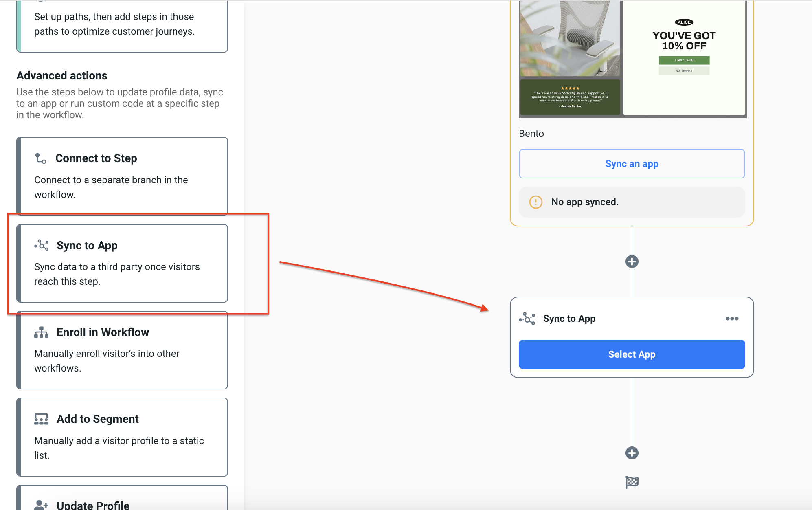Click the Connect to Step branch icon
Image resolution: width=812 pixels, height=510 pixels.
[41, 158]
